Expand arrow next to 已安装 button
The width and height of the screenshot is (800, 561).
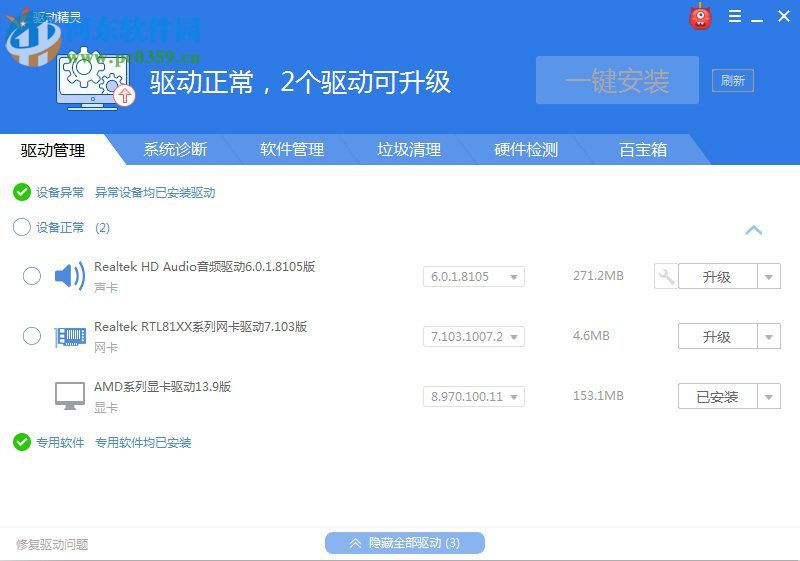(x=769, y=396)
